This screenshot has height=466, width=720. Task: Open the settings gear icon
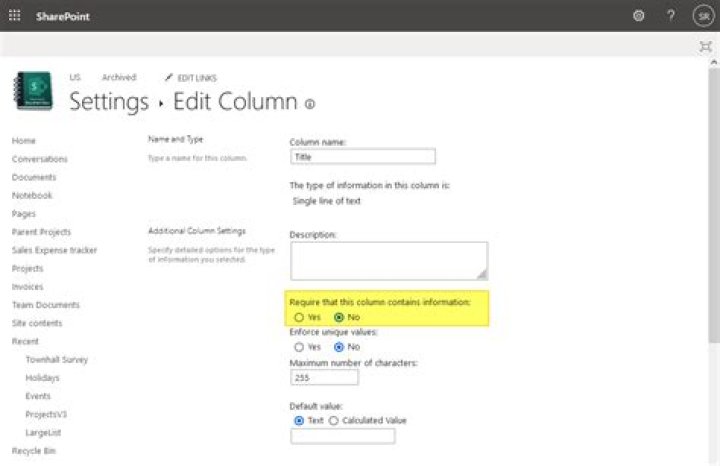coord(638,16)
